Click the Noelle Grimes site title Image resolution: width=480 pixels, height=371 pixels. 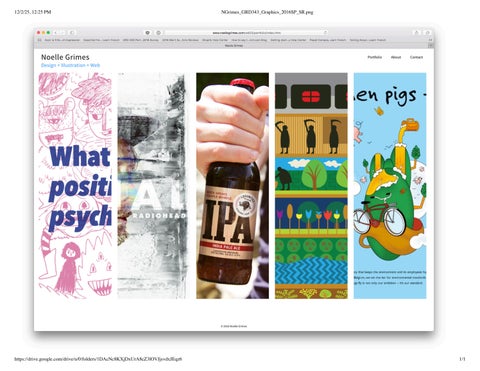(x=65, y=57)
